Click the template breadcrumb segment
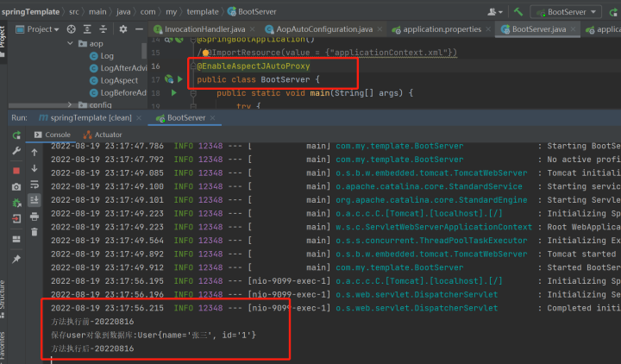The image size is (621, 364). pos(203,12)
